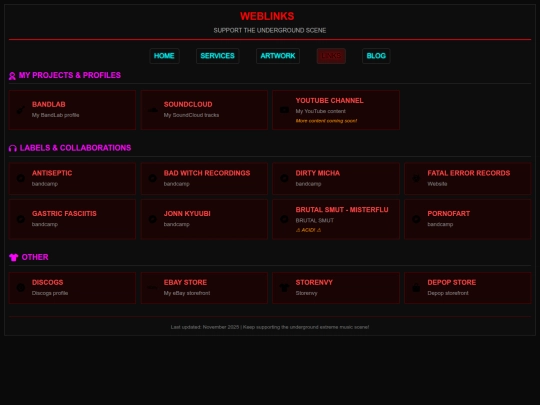
Task: Click the bandcamp icon on Jonn Kyuubi card
Action: coord(153,219)
